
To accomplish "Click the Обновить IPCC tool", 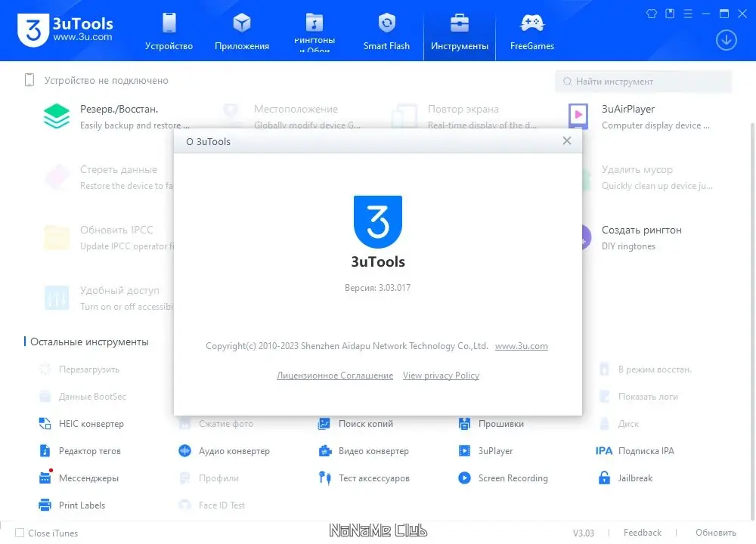I will click(108, 237).
